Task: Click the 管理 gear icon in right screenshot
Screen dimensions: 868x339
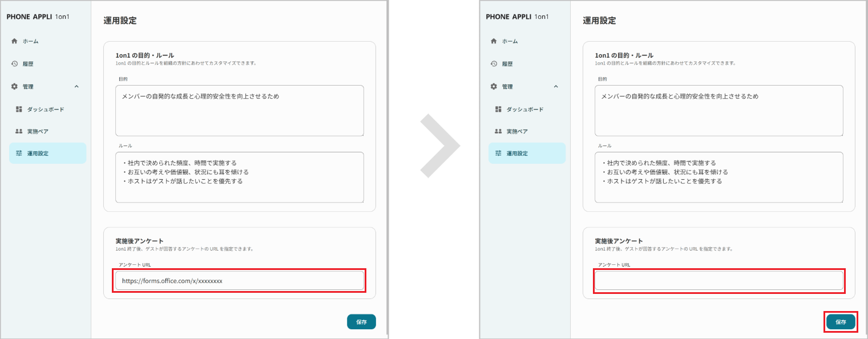Action: pyautogui.click(x=494, y=86)
